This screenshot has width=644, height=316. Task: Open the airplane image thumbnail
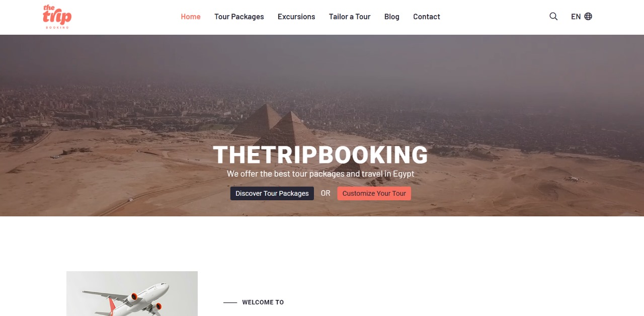click(132, 293)
